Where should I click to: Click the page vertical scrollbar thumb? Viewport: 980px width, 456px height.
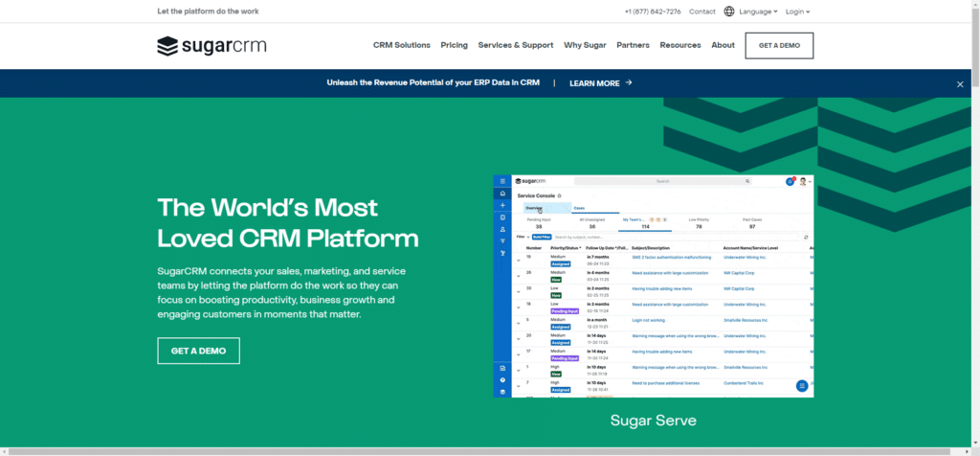pos(975,47)
